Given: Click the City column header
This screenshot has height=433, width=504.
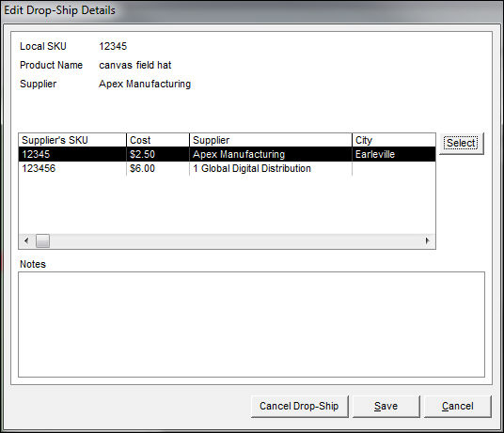Looking at the screenshot, I should pos(394,140).
